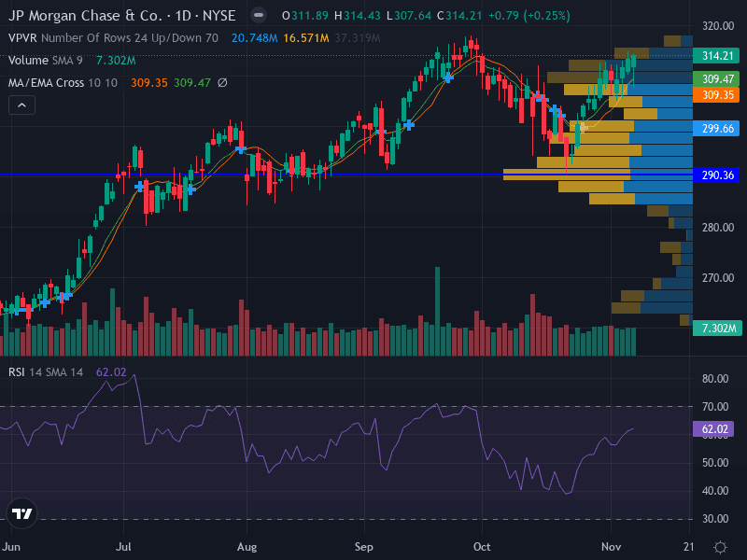This screenshot has width=747, height=560.
Task: Click the blue 299.66 price label
Action: (x=716, y=128)
